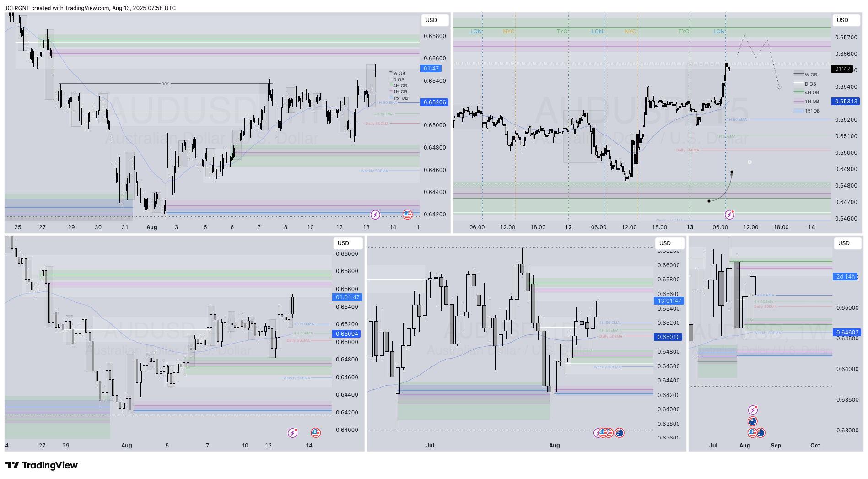Click the 0.65206 price label
This screenshot has height=479, width=868.
pyautogui.click(x=434, y=102)
